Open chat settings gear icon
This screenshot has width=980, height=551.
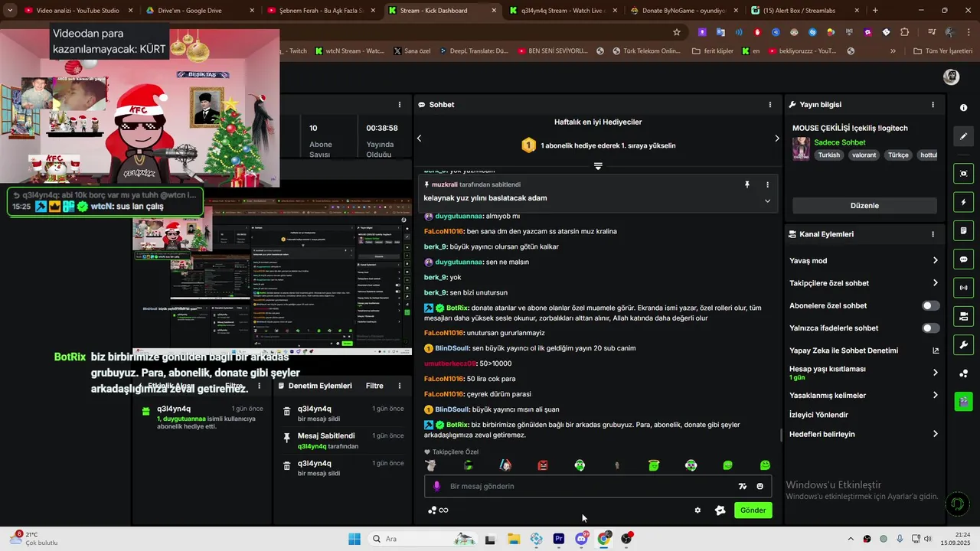point(697,510)
